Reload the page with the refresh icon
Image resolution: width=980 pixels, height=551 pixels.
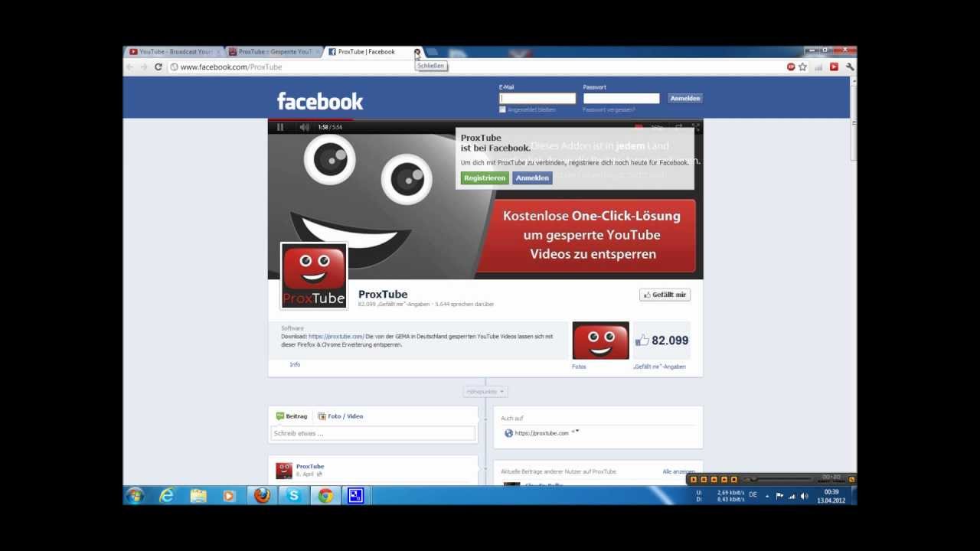(x=158, y=67)
